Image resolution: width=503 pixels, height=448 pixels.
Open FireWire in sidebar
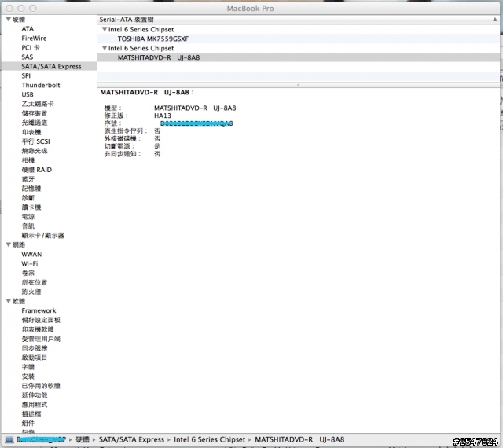(34, 39)
